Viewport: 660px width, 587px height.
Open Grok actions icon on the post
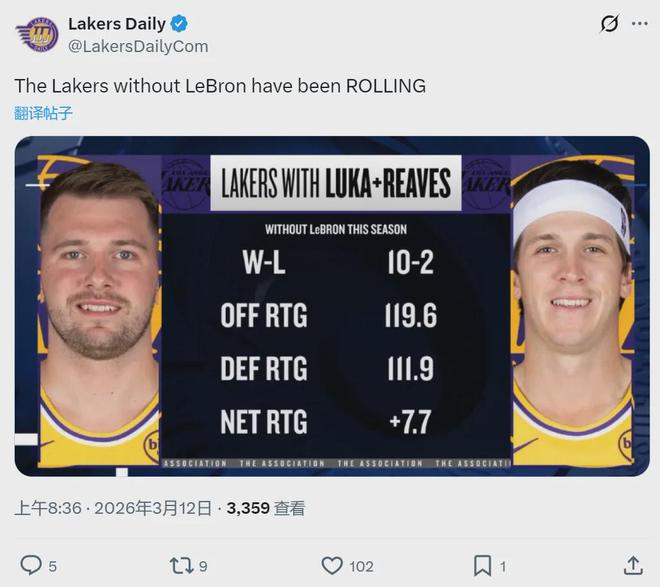pos(608,23)
